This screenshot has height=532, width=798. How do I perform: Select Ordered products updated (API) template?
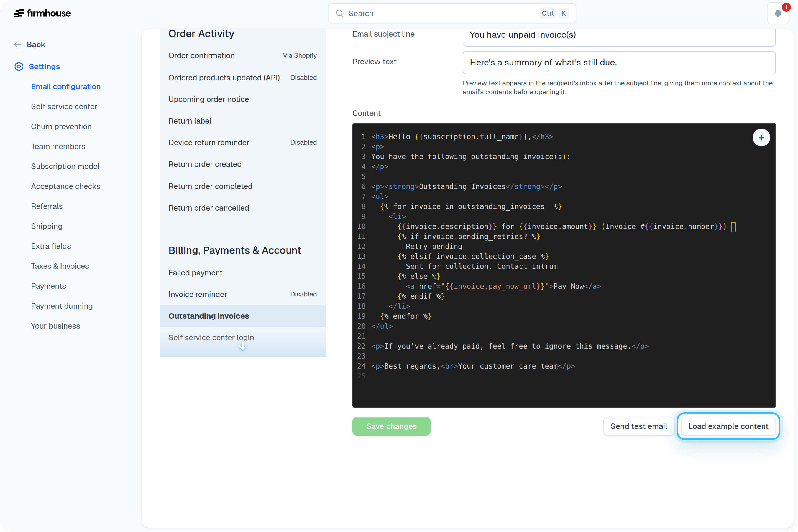coord(243,78)
